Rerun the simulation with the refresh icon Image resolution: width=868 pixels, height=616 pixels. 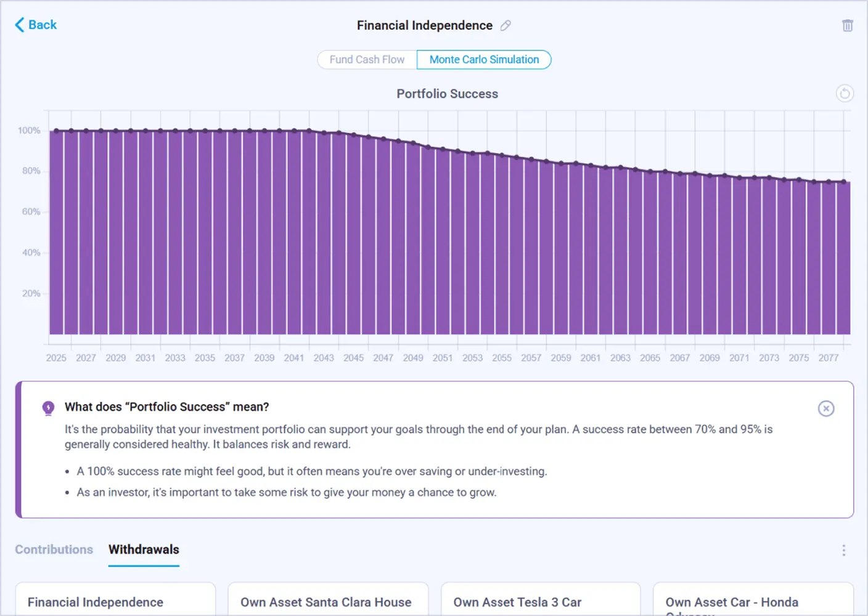[x=845, y=93]
